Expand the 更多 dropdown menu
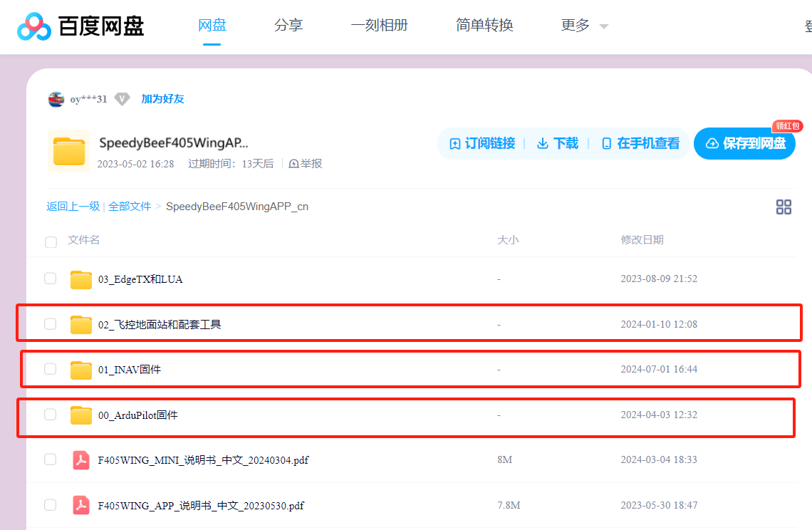This screenshot has height=530, width=812. [x=584, y=25]
